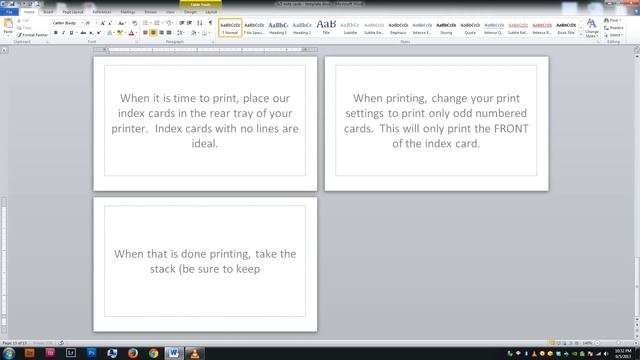The height and width of the screenshot is (360, 640).
Task: Open the Table Tools Design tab
Action: pyautogui.click(x=190, y=12)
